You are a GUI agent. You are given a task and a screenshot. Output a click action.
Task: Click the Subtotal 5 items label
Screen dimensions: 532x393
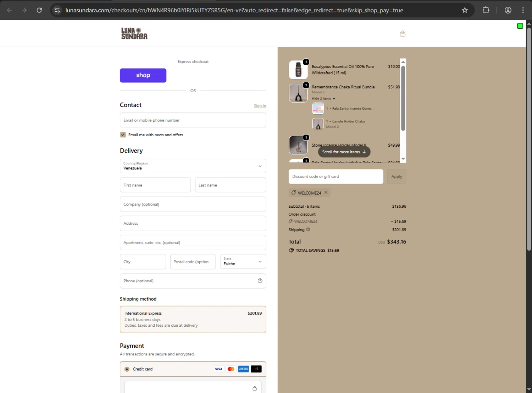304,206
